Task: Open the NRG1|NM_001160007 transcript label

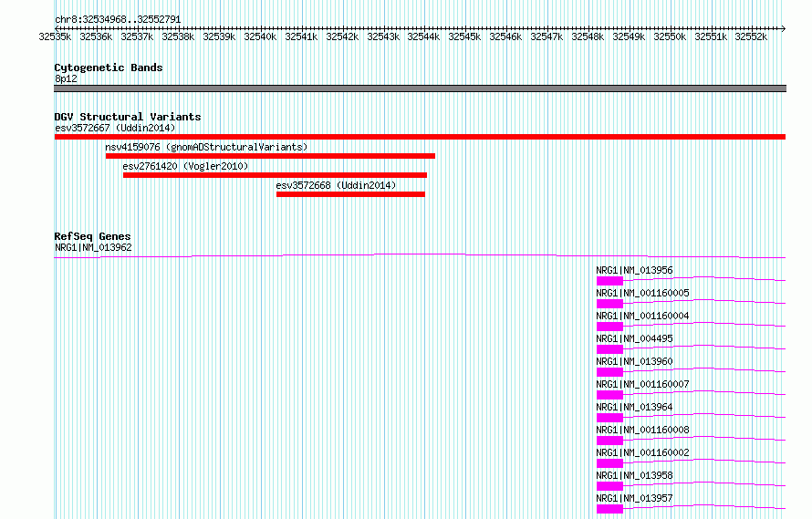Action: coord(642,384)
